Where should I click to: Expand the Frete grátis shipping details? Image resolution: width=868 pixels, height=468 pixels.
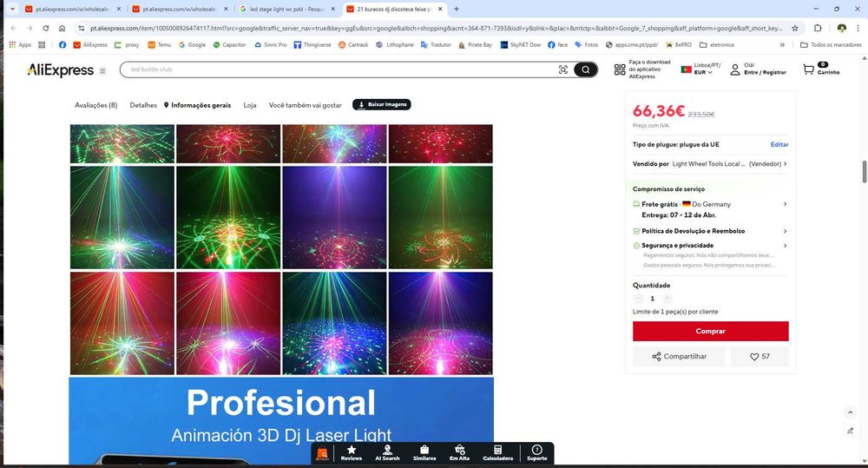(785, 204)
